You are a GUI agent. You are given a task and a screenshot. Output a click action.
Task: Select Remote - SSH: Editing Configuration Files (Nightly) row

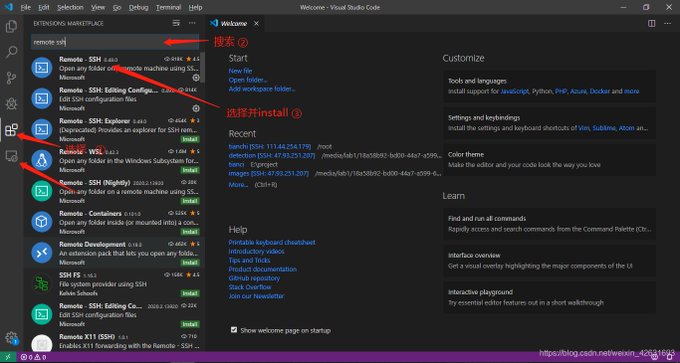coord(115,315)
